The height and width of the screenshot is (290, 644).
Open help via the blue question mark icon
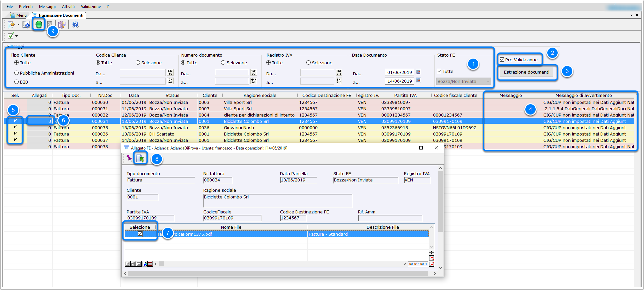[76, 25]
